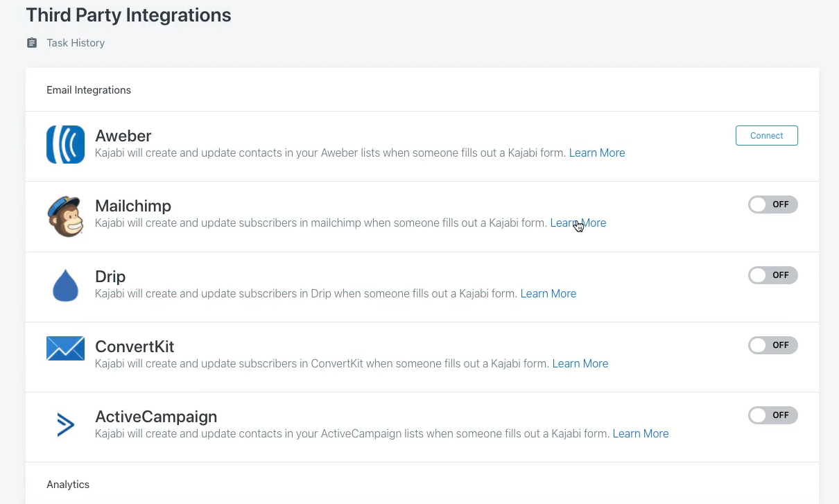
Task: Click the Email Integrations section label
Action: (x=89, y=90)
